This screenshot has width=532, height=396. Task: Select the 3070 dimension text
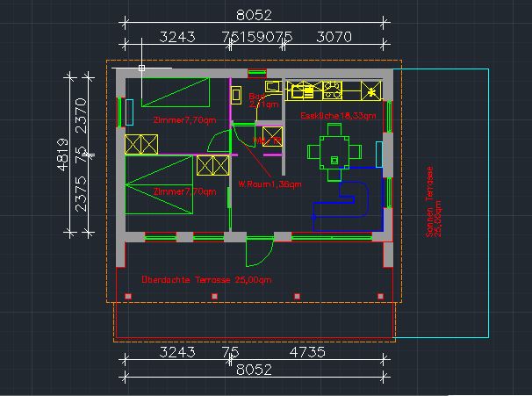tap(334, 37)
